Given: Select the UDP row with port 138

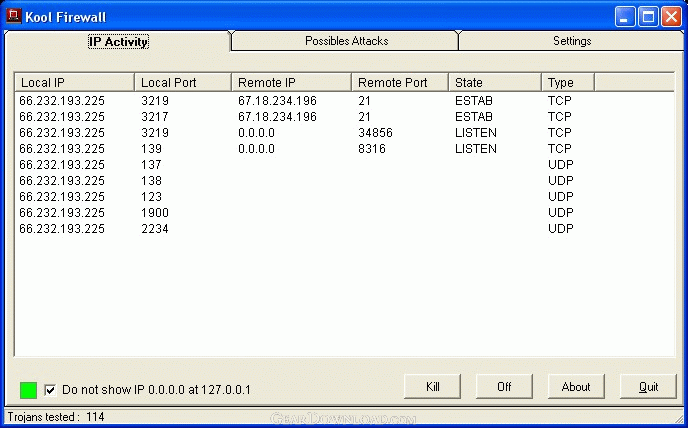Looking at the screenshot, I should (x=344, y=181).
